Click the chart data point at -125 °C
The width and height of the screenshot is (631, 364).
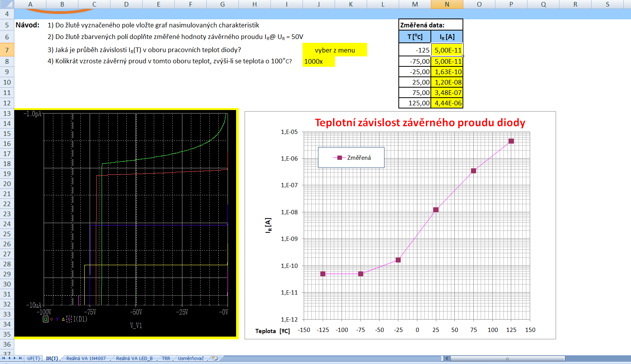[323, 274]
